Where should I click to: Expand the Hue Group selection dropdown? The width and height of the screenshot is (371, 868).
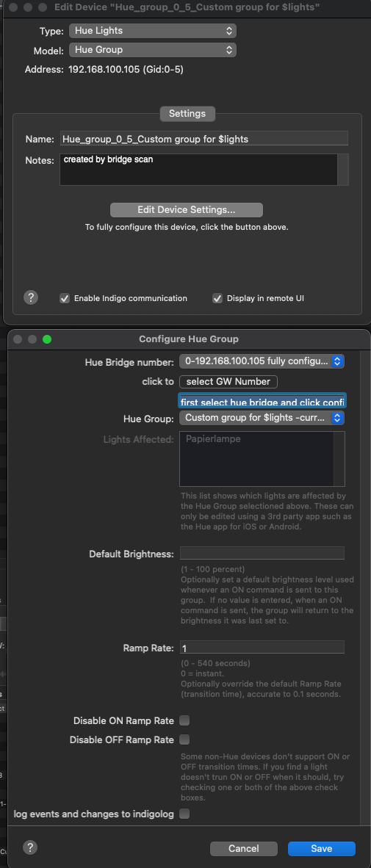(262, 417)
